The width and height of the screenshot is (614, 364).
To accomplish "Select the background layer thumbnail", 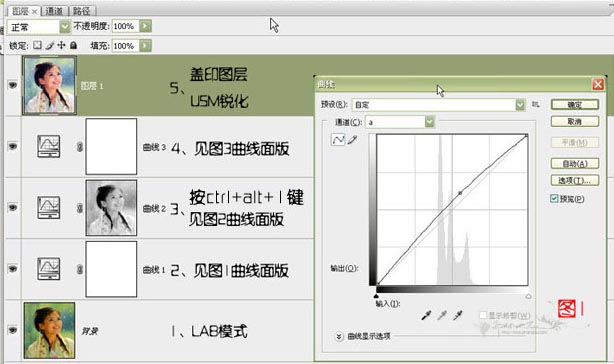I will coord(49,330).
